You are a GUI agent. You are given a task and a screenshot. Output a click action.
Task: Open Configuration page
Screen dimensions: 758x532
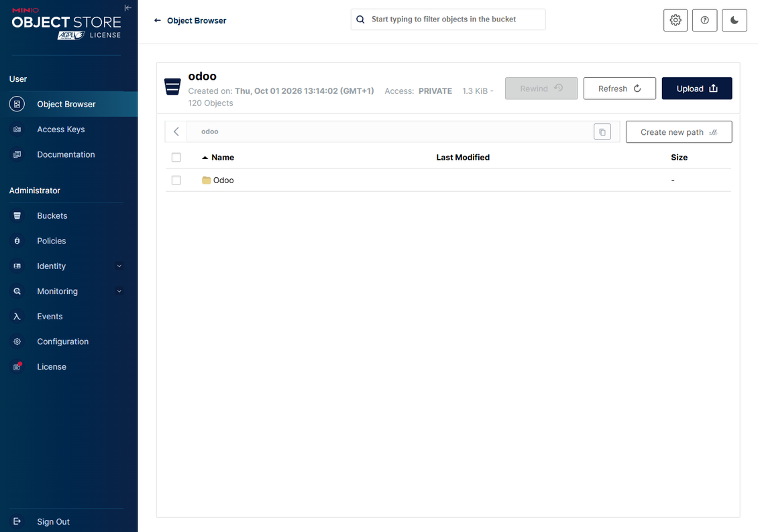pos(68,341)
